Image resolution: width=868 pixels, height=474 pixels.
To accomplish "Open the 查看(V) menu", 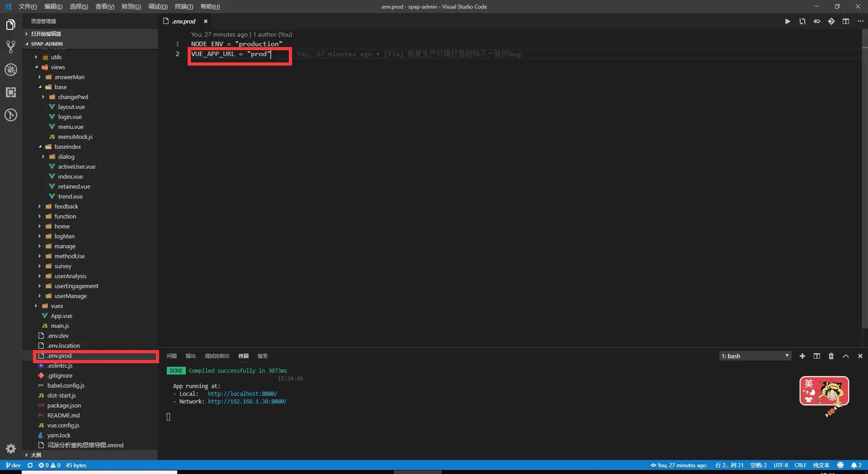I will (105, 6).
